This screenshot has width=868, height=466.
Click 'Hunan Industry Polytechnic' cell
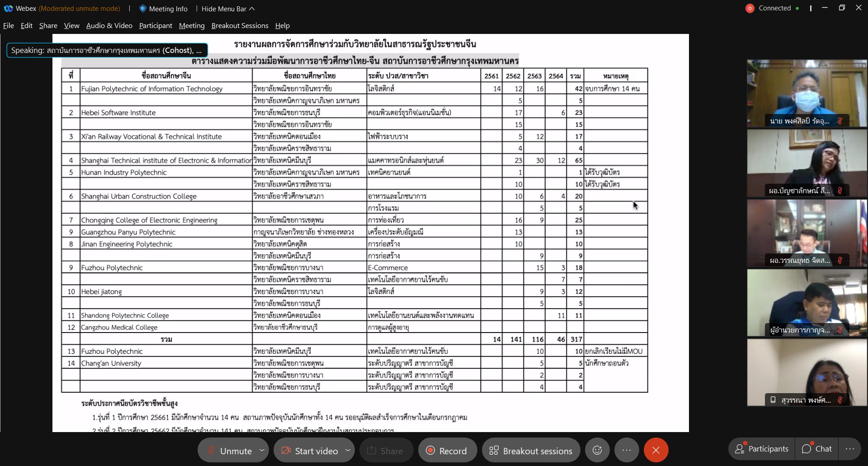pyautogui.click(x=166, y=172)
